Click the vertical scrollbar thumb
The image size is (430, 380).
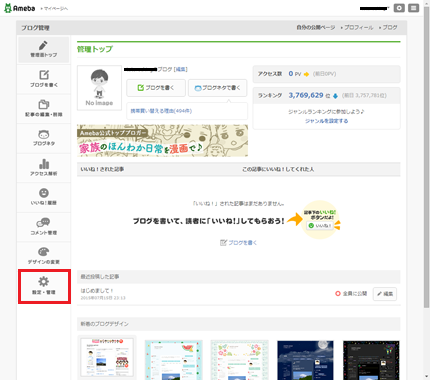426,157
